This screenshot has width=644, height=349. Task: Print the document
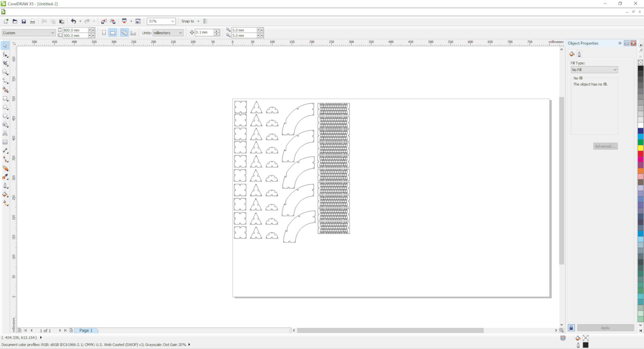pyautogui.click(x=32, y=21)
